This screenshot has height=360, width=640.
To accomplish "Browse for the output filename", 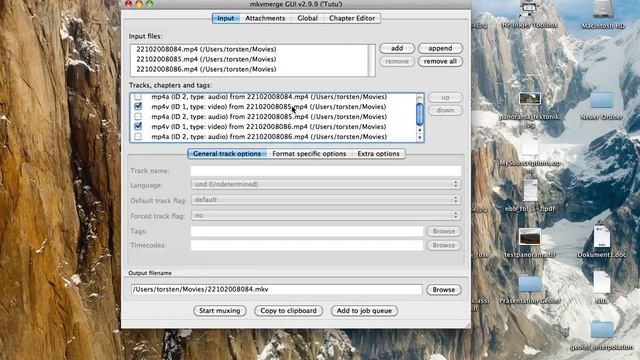I will 444,290.
